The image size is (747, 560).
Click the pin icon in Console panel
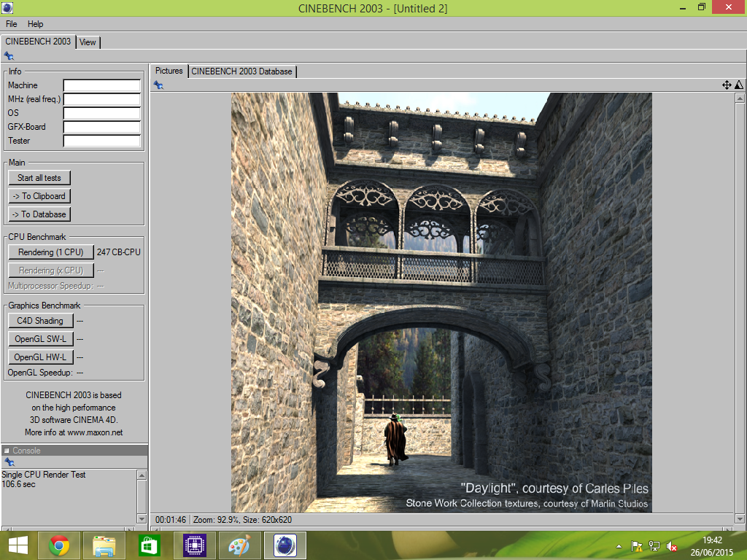pyautogui.click(x=9, y=462)
